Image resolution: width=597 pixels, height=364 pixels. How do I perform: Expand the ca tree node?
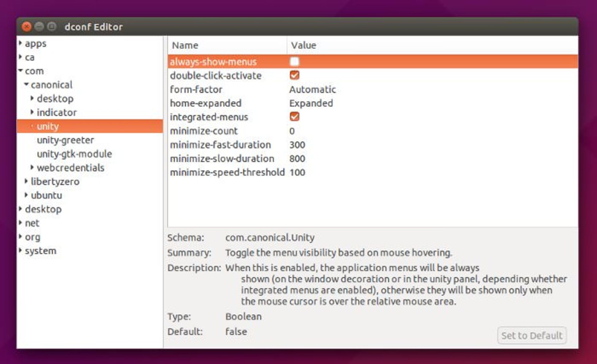tap(20, 58)
